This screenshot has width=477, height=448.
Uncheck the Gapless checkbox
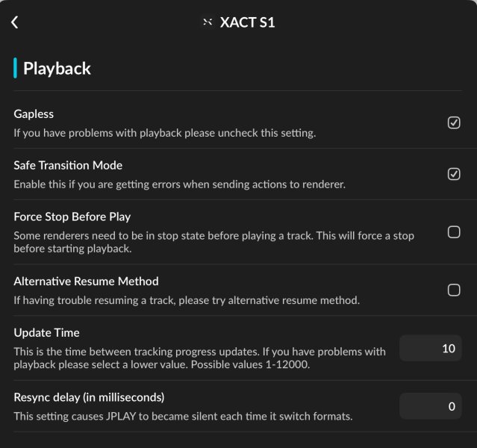pyautogui.click(x=454, y=122)
